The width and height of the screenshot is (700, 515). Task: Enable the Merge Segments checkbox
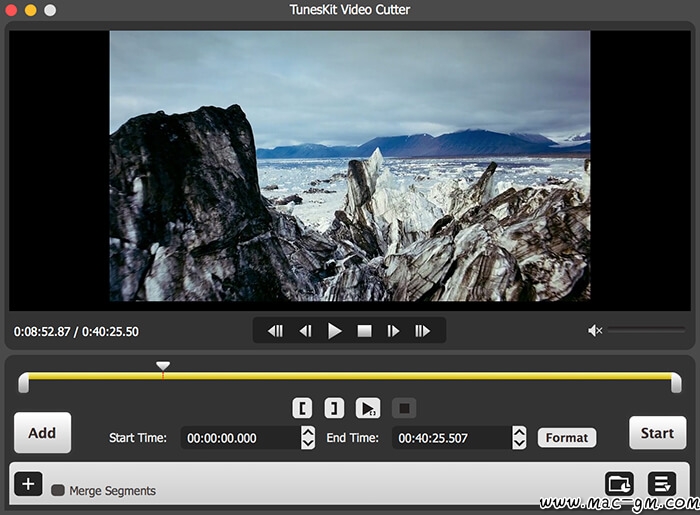click(58, 491)
